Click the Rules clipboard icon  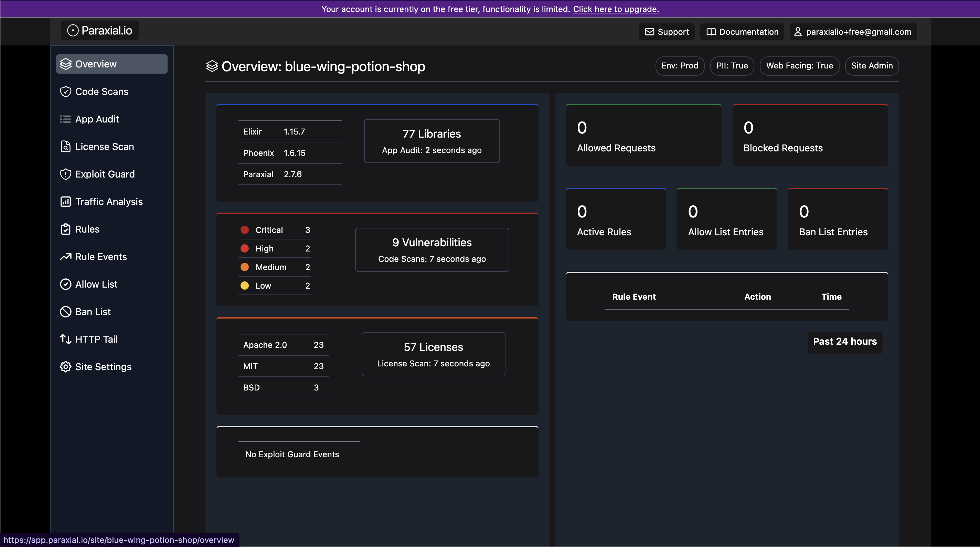65,229
